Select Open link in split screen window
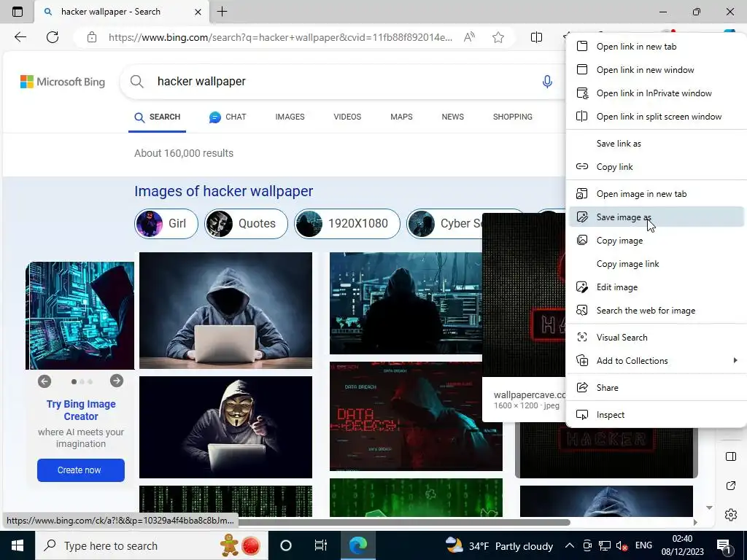 point(656,117)
